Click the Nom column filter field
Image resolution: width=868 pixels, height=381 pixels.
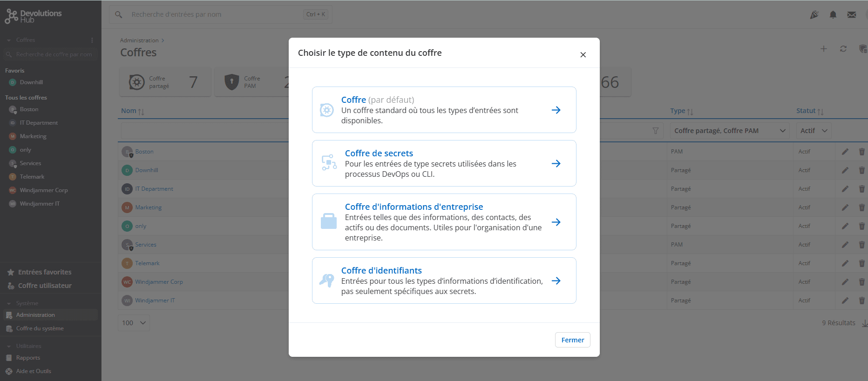pos(205,131)
